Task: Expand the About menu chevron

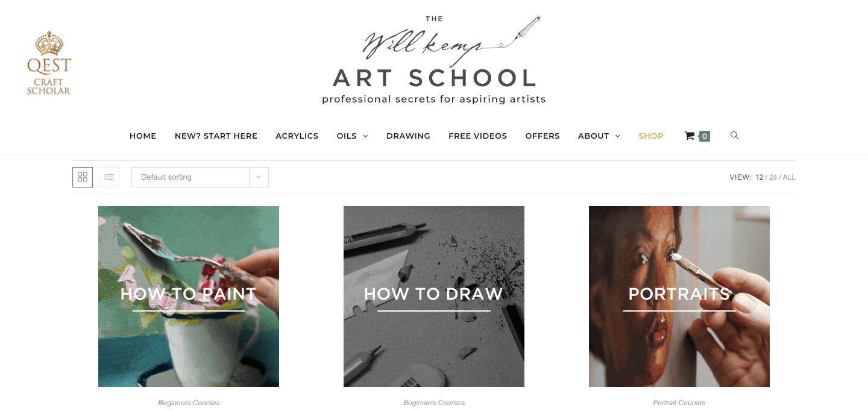Action: click(617, 136)
